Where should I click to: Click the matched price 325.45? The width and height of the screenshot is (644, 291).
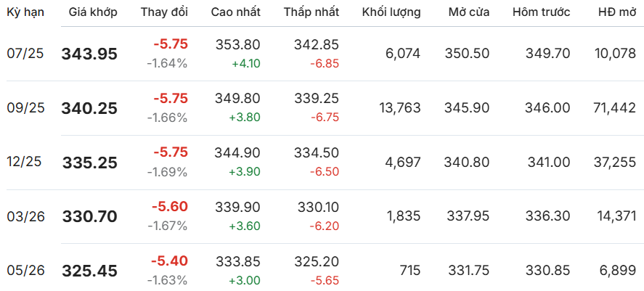pos(89,271)
